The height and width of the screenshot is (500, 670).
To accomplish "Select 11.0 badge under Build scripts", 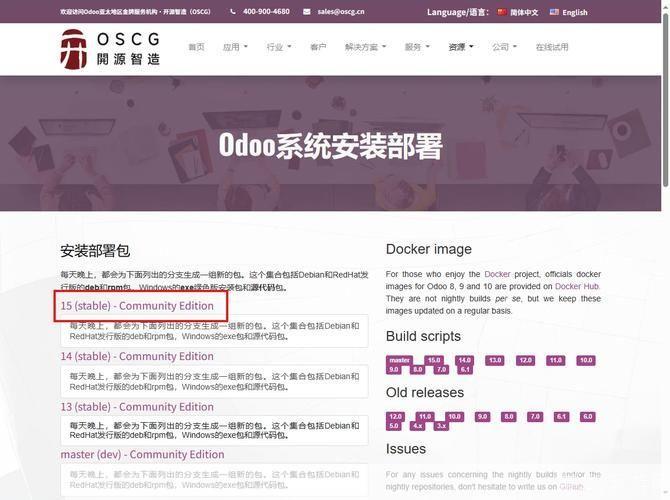I will coord(555,360).
